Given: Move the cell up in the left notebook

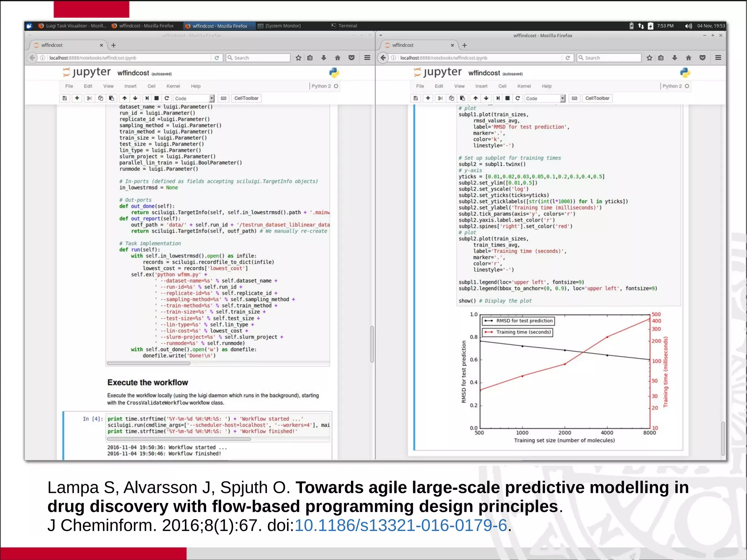Looking at the screenshot, I should click(x=124, y=98).
